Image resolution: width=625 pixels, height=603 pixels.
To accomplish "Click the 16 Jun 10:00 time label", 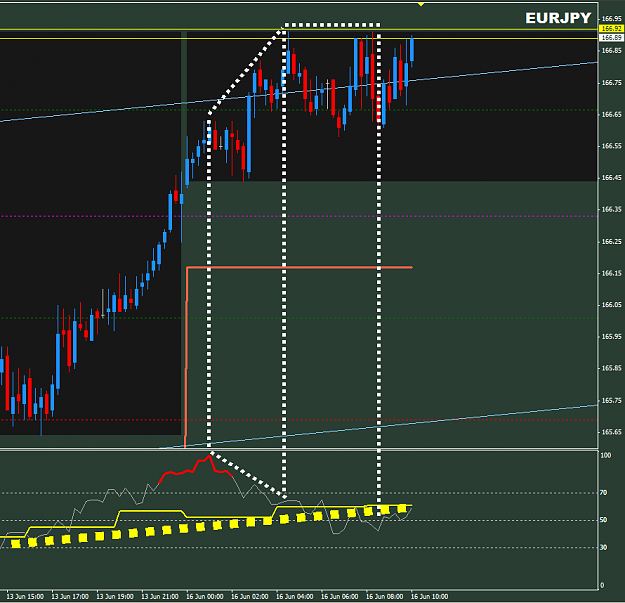I will coord(429,596).
